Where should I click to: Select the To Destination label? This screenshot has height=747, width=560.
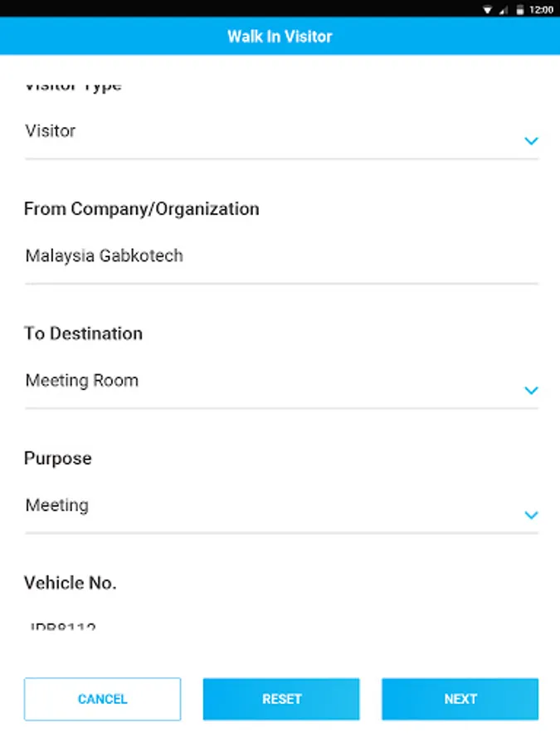83,334
